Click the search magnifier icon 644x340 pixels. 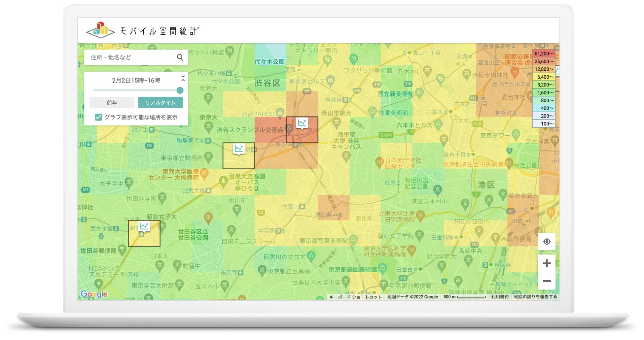(180, 57)
